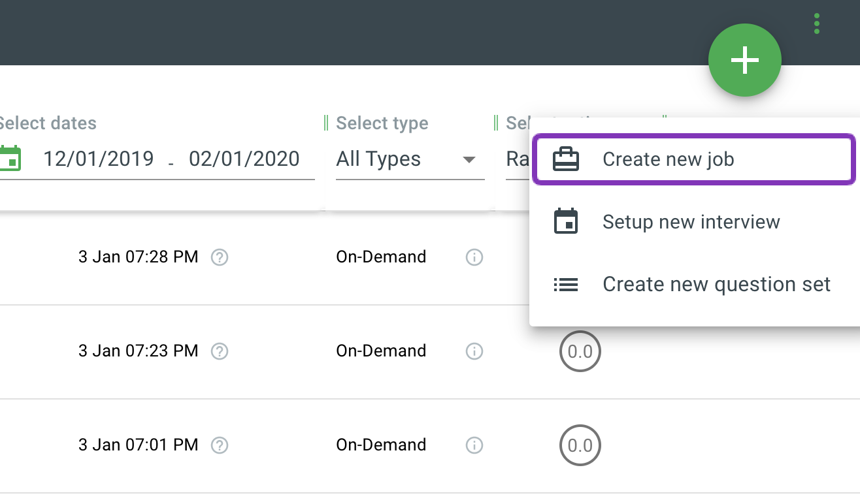Screen dimensions: 860x504
Task: Click info icon in 07:28 PM row
Action: click(x=474, y=257)
